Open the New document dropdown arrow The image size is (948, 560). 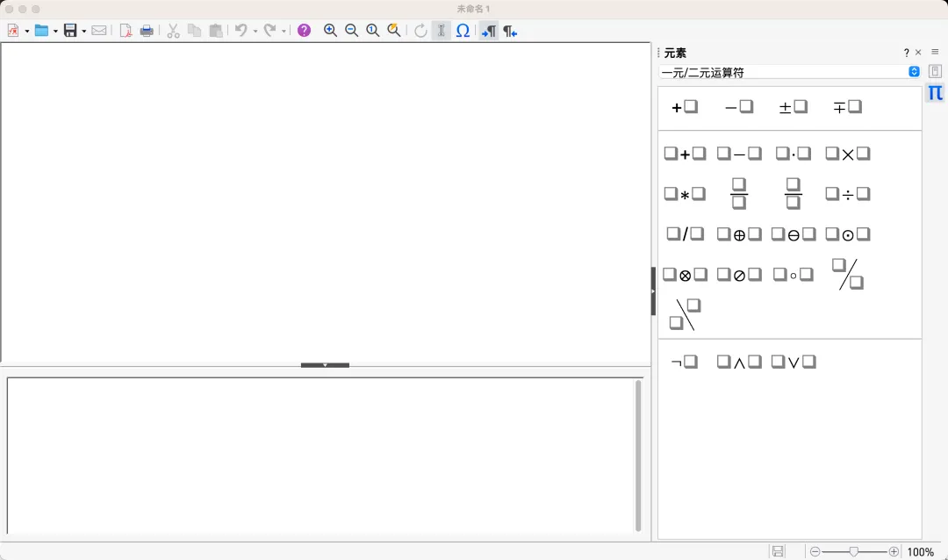(26, 31)
